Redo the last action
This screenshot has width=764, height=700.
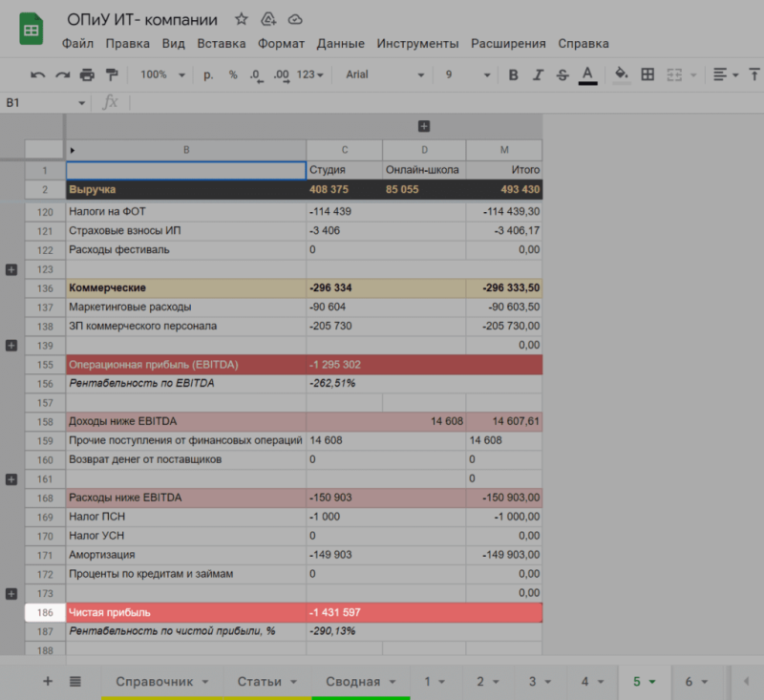[x=62, y=75]
